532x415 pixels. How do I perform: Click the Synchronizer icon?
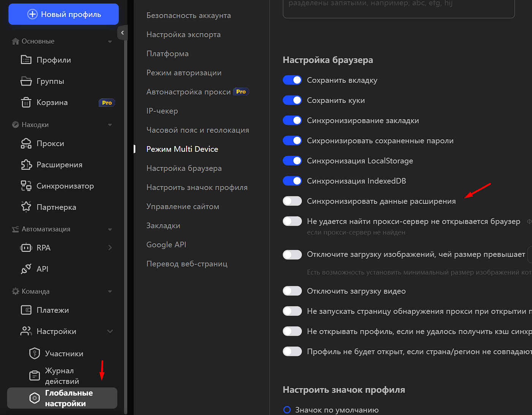coord(26,186)
